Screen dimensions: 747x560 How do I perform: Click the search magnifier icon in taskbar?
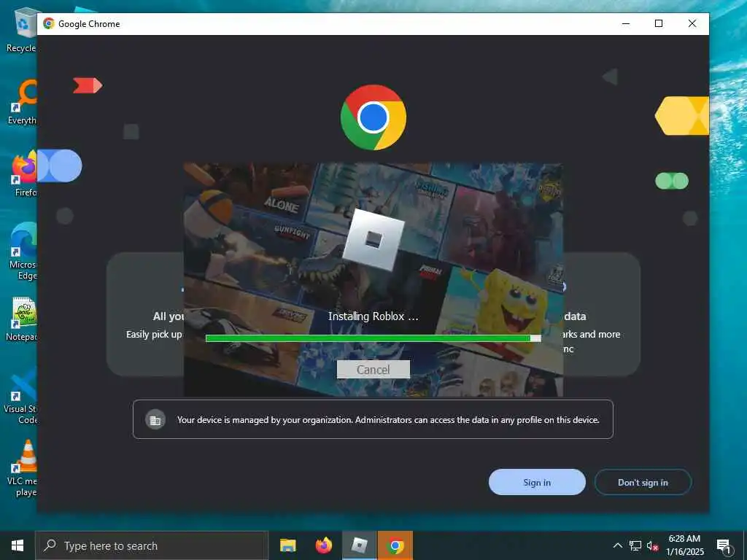tap(50, 545)
